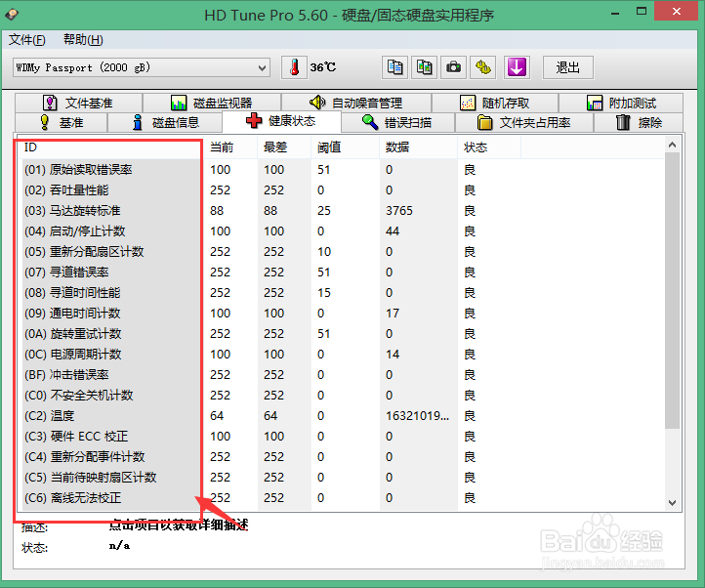The height and width of the screenshot is (588, 705).
Task: Select row (07) 寻道错误率
Action: coord(341,273)
